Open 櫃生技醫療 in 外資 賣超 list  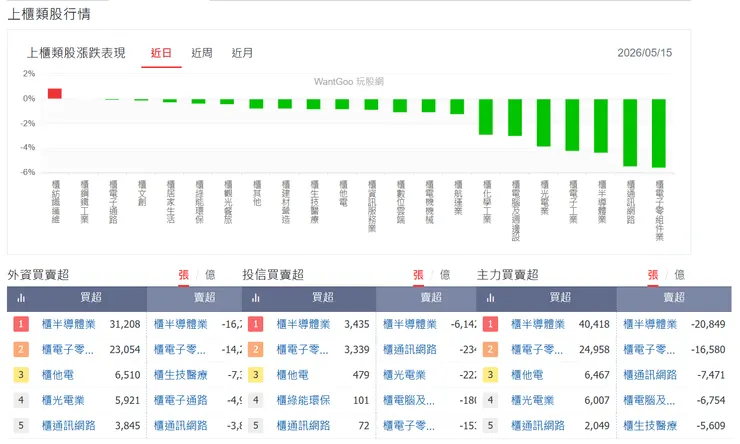[181, 375]
